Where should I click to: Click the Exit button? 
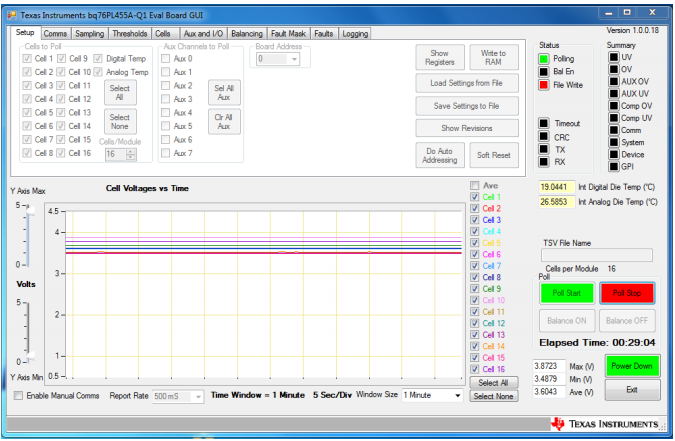(x=632, y=390)
